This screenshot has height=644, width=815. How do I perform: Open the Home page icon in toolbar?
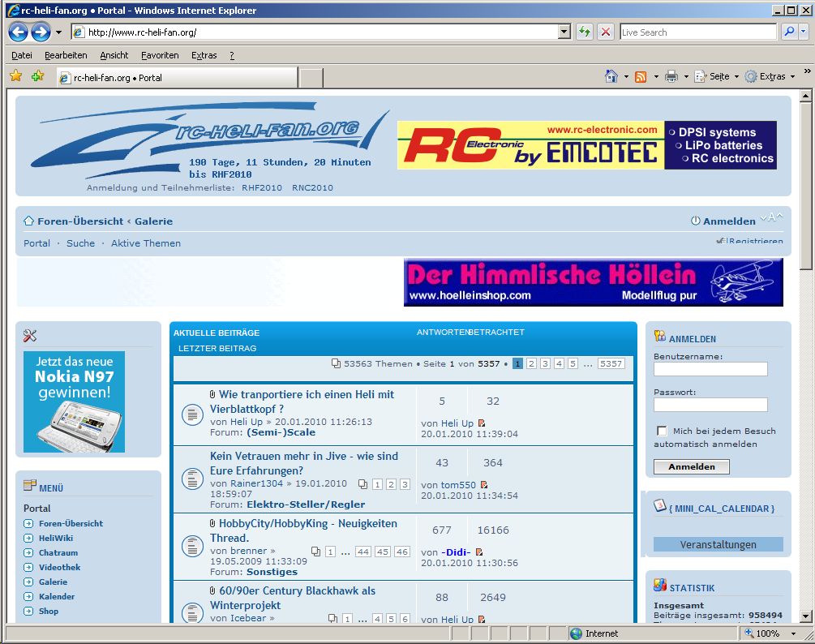(x=611, y=76)
